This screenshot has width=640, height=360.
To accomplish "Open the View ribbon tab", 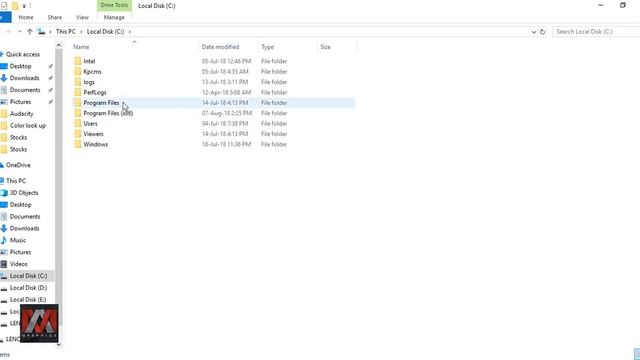I will [x=82, y=18].
